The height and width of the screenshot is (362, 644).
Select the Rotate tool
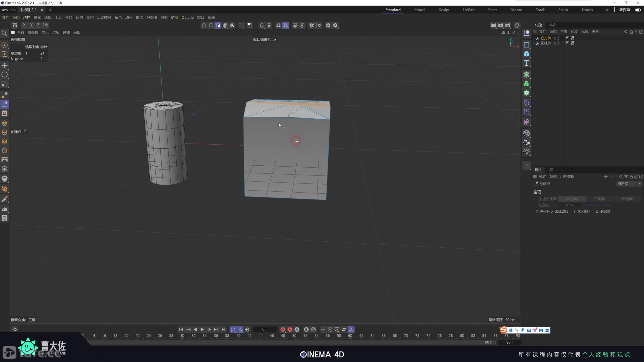coord(5,75)
